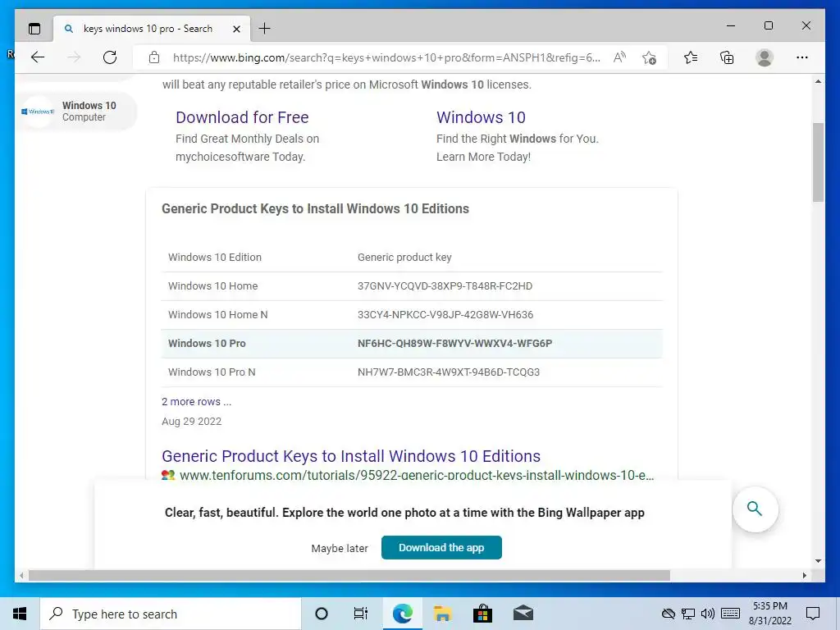Open clock showing 5:35 PM 8/31/2022
The height and width of the screenshot is (630, 840).
pyautogui.click(x=769, y=614)
